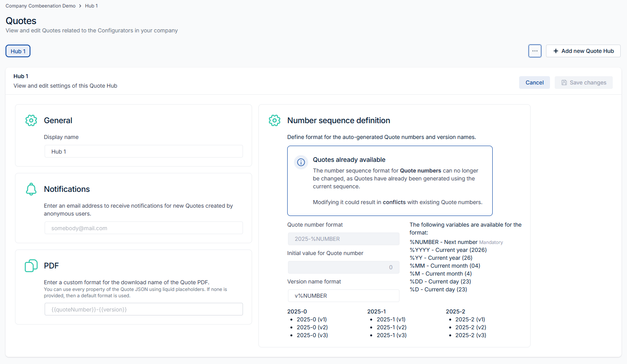Focus the Display name input field
The width and height of the screenshot is (627, 364).
coord(144,152)
